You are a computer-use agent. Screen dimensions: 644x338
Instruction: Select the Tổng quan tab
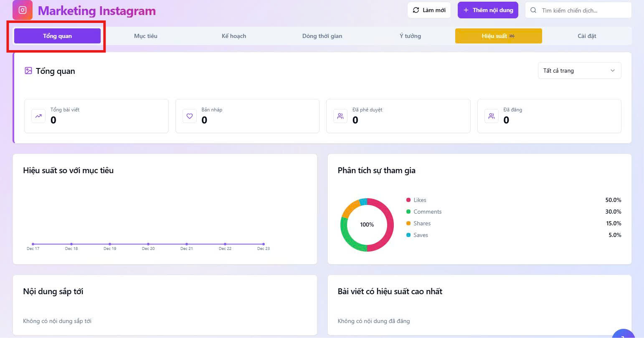click(x=57, y=36)
